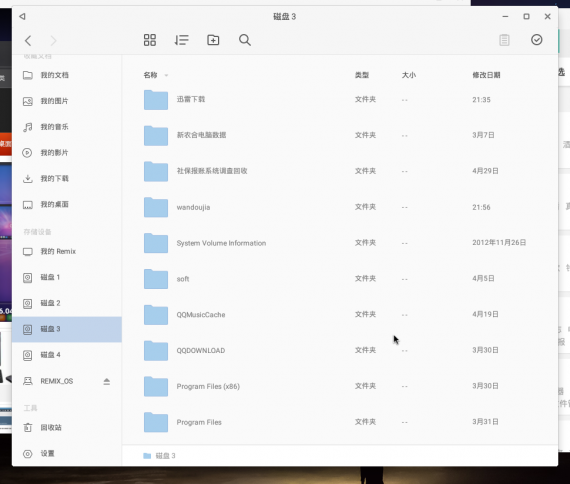Viewport: 570px width, 484px height.
Task: Open the sort order icon
Action: [x=181, y=40]
